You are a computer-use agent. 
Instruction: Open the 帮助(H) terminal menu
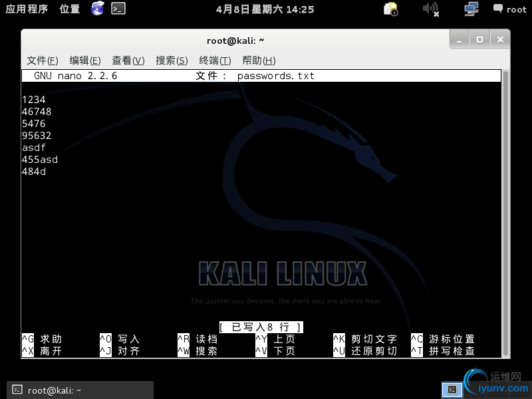(259, 61)
